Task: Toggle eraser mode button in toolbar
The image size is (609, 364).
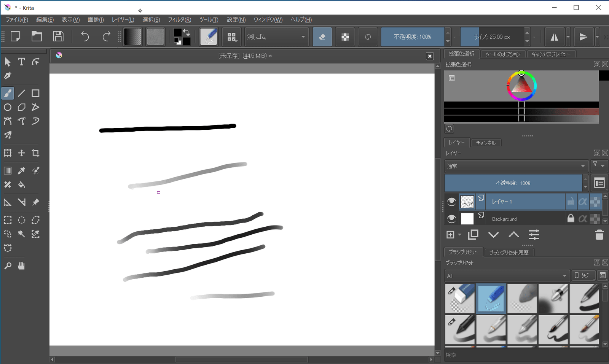Action: pos(322,37)
